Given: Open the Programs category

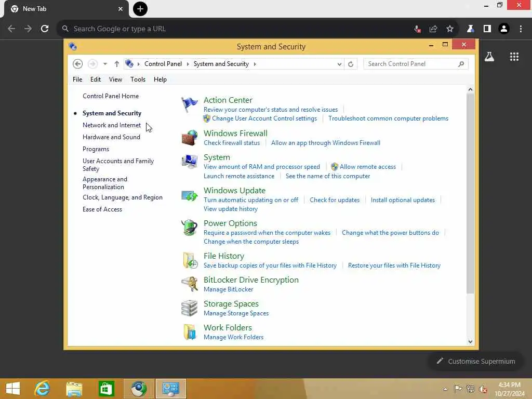Looking at the screenshot, I should point(96,149).
